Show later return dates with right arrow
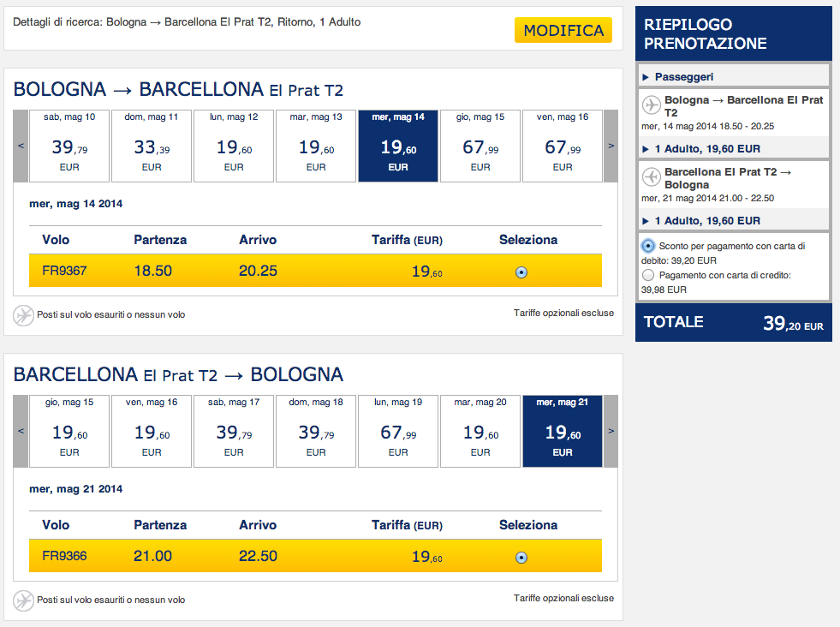Viewport: 840px width, 627px height. pyautogui.click(x=611, y=431)
